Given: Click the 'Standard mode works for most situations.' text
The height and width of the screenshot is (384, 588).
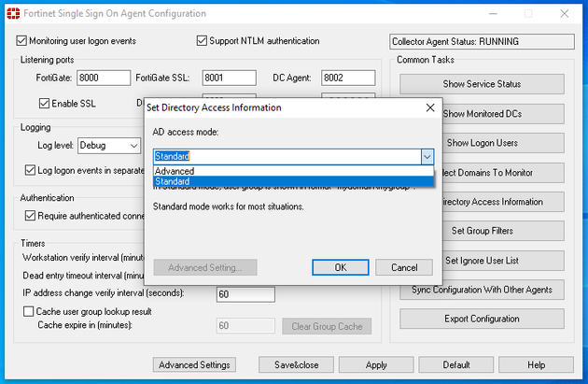Looking at the screenshot, I should coord(229,206).
